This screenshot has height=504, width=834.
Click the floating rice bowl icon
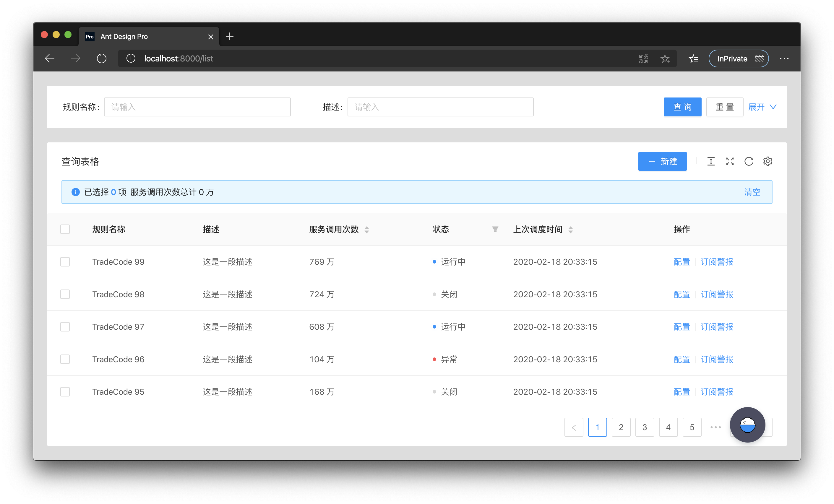(x=747, y=425)
